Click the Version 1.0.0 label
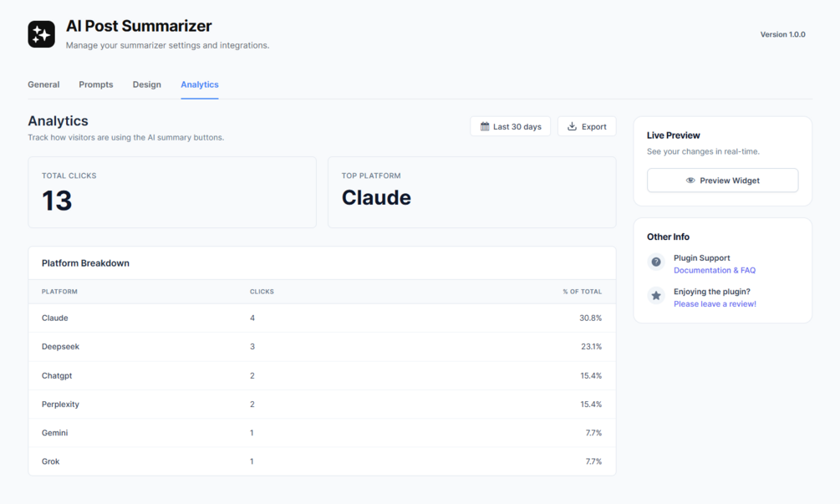Viewport: 840px width, 504px height. click(782, 34)
